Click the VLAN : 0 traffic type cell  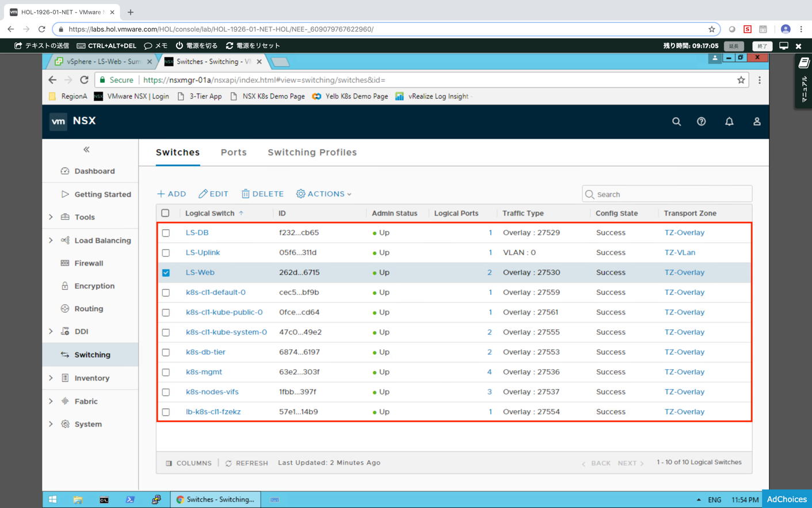pyautogui.click(x=519, y=252)
